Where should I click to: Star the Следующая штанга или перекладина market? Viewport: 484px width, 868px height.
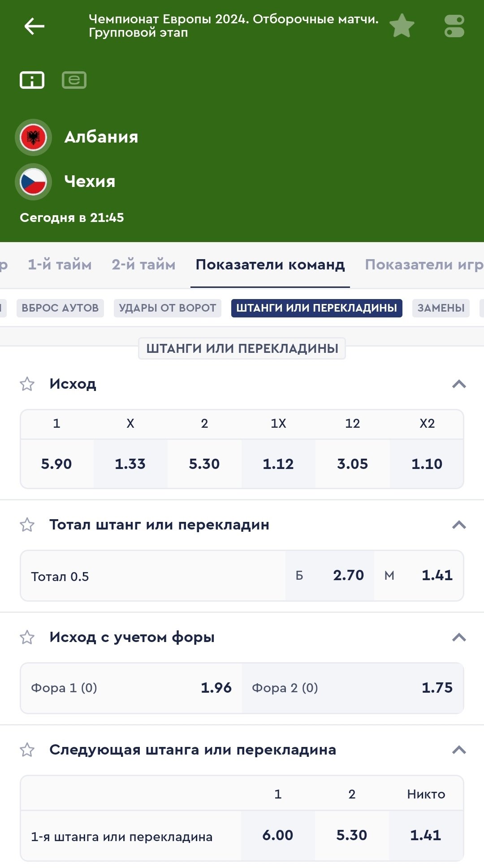[x=27, y=750]
